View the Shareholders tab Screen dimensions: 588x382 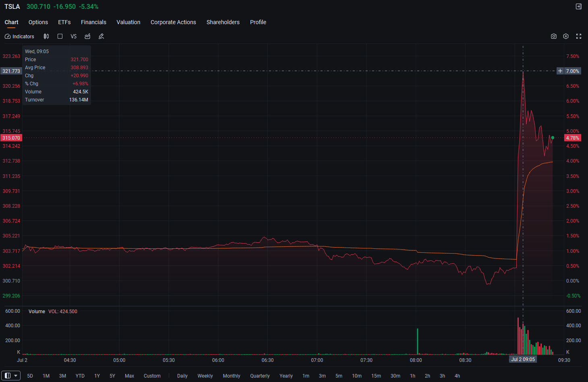pyautogui.click(x=223, y=22)
